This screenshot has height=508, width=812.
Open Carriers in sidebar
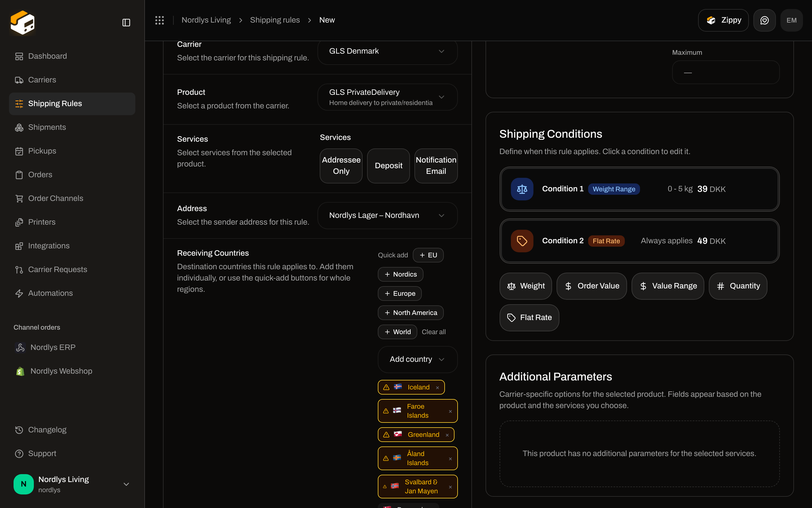72,80
